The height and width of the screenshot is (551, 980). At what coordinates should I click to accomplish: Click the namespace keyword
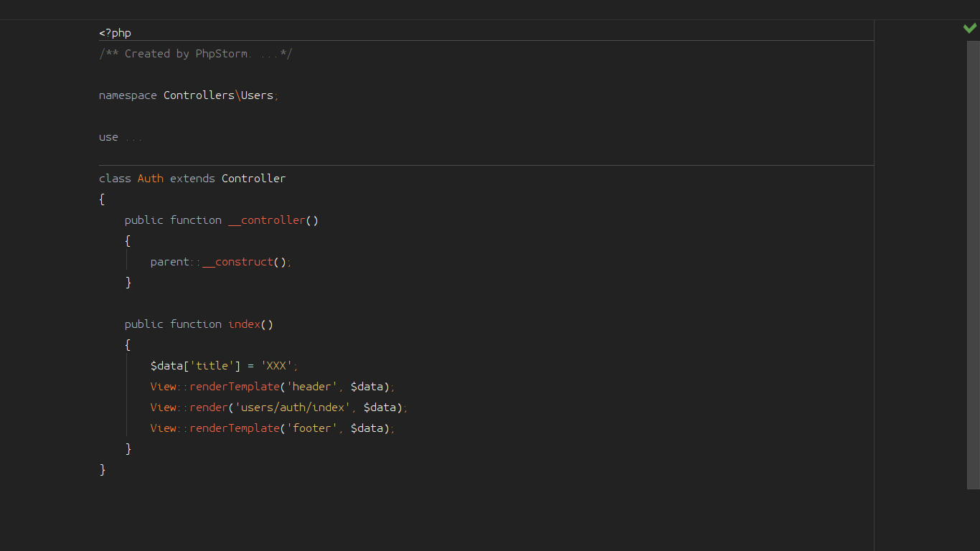[128, 95]
